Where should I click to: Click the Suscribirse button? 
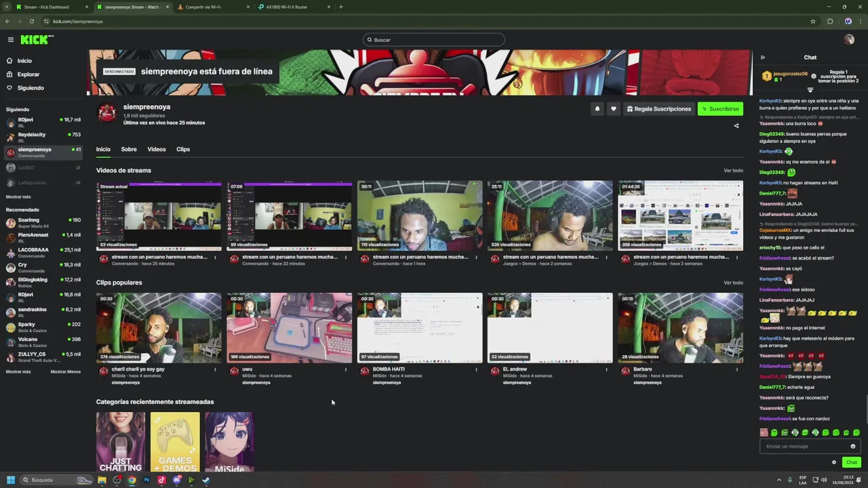[720, 108]
